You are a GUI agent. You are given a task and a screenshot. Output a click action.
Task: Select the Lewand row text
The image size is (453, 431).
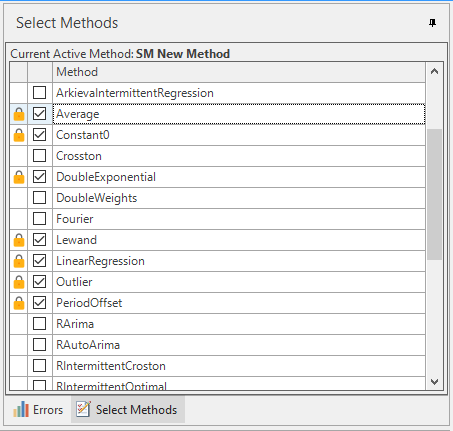tap(76, 240)
